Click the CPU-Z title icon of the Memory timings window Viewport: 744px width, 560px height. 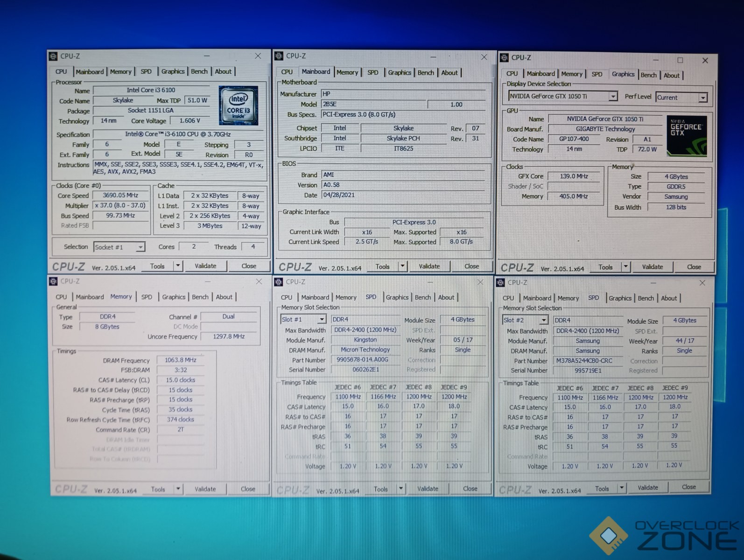pos(54,281)
